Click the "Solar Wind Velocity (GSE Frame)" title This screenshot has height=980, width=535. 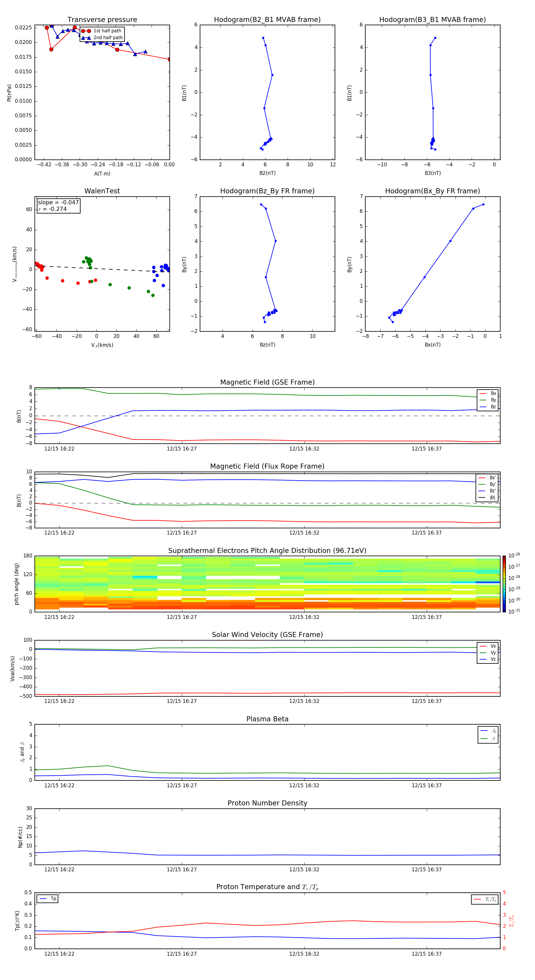tap(267, 635)
